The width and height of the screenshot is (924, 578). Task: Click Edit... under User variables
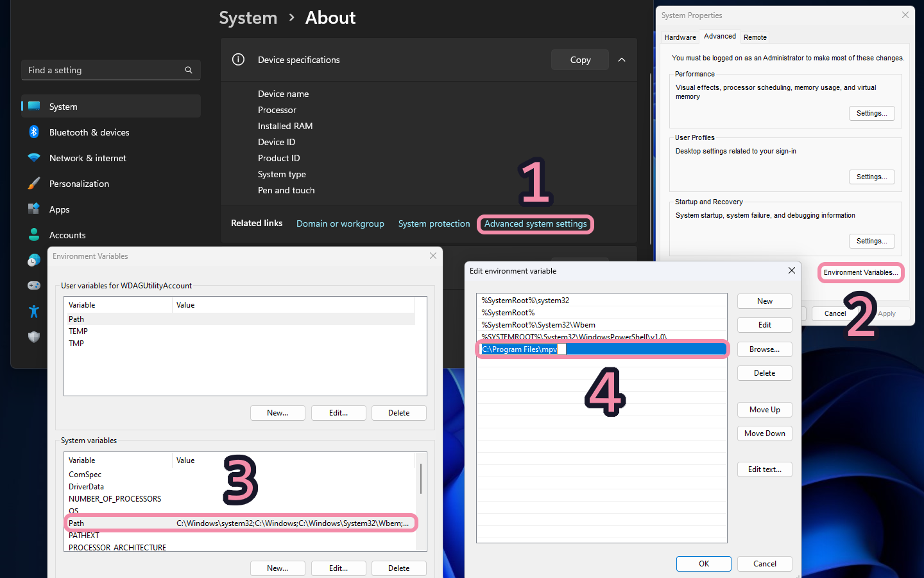[338, 413]
